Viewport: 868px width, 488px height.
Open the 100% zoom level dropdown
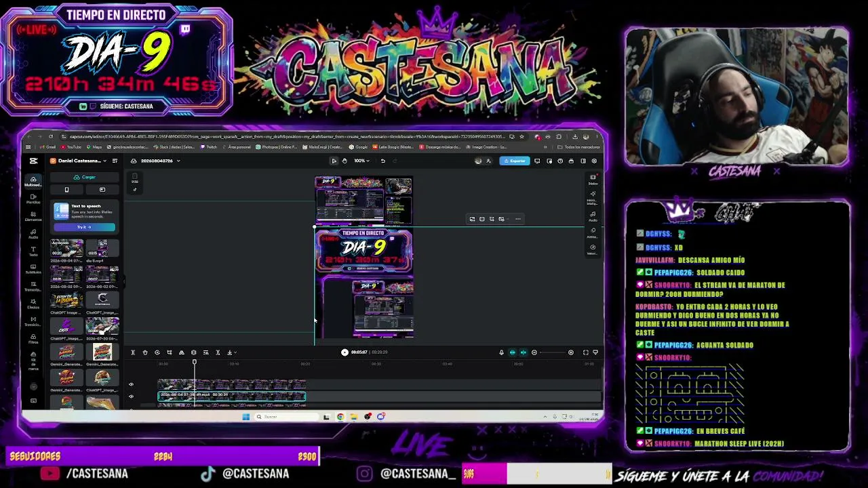(x=362, y=161)
